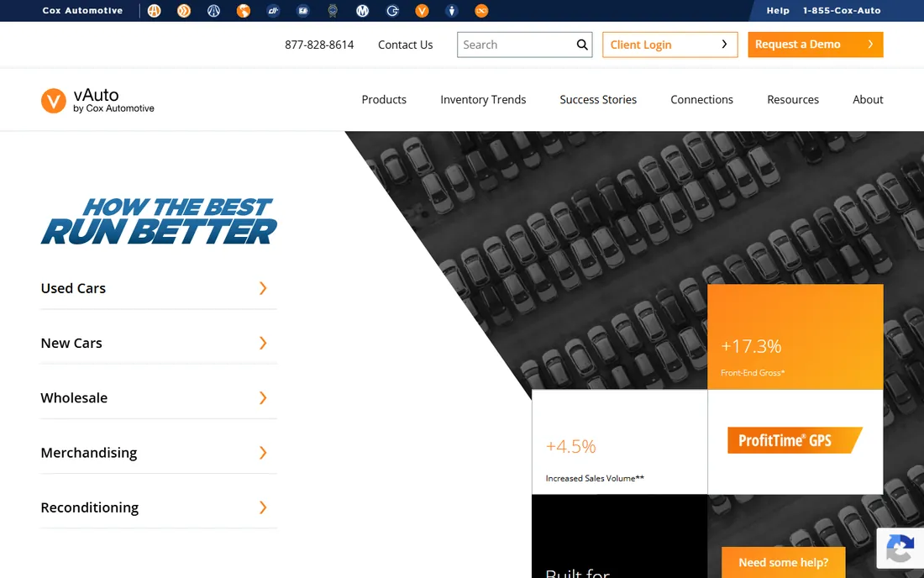Click the orange double-chevron brand icon in top bar
924x578 pixels.
tap(184, 11)
